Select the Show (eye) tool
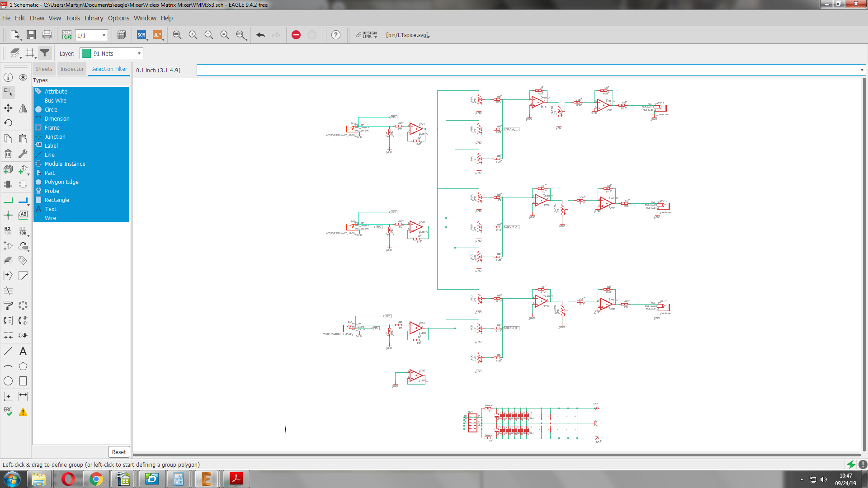This screenshot has width=868, height=488. coord(23,77)
